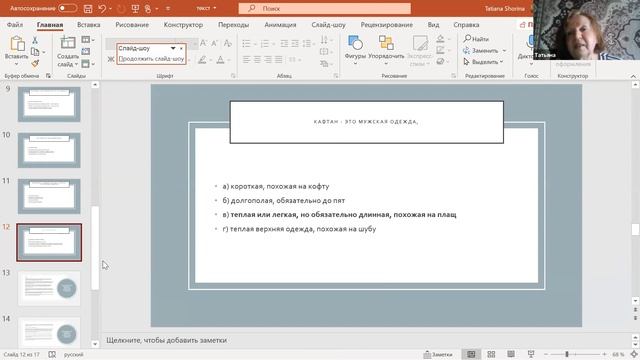Start slideshow from status bar

click(531, 354)
